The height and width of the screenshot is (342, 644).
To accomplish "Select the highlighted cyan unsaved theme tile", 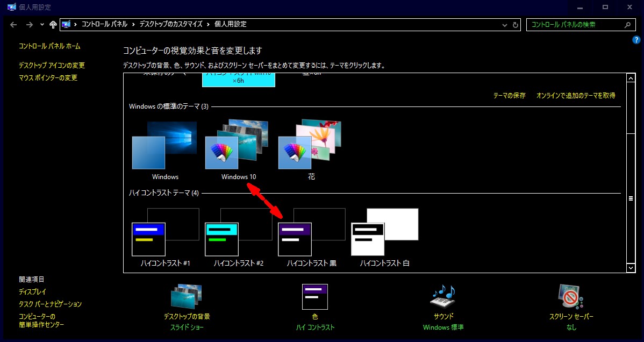I will pos(239,80).
